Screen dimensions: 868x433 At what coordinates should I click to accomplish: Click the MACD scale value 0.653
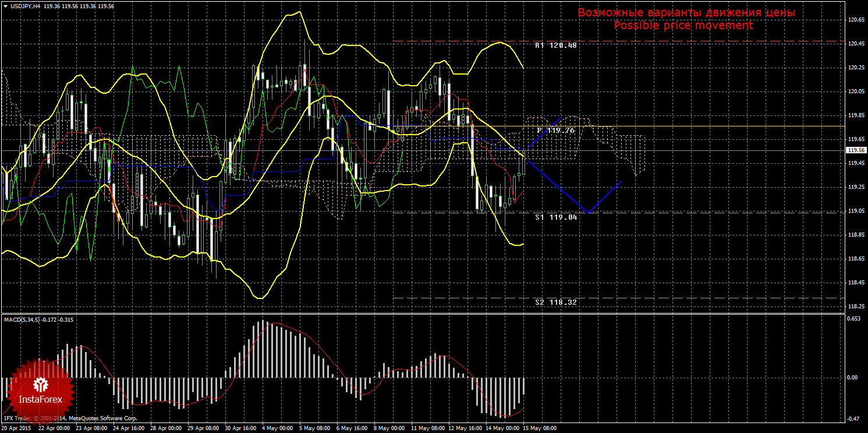pos(854,319)
